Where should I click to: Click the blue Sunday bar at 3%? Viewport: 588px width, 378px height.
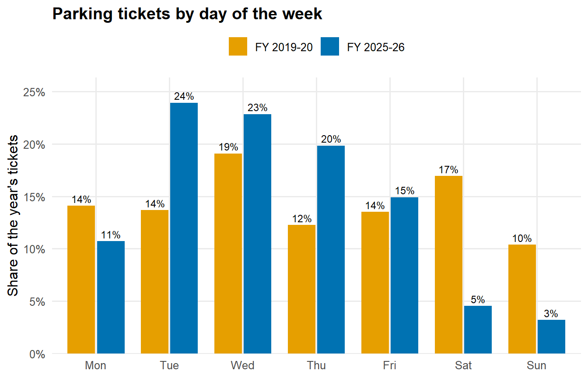click(551, 336)
